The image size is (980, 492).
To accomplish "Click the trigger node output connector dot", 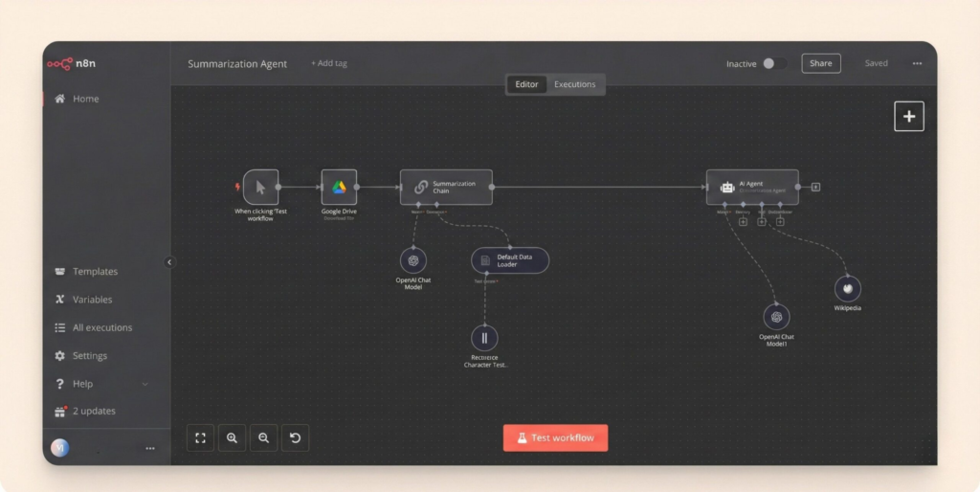I will click(278, 187).
